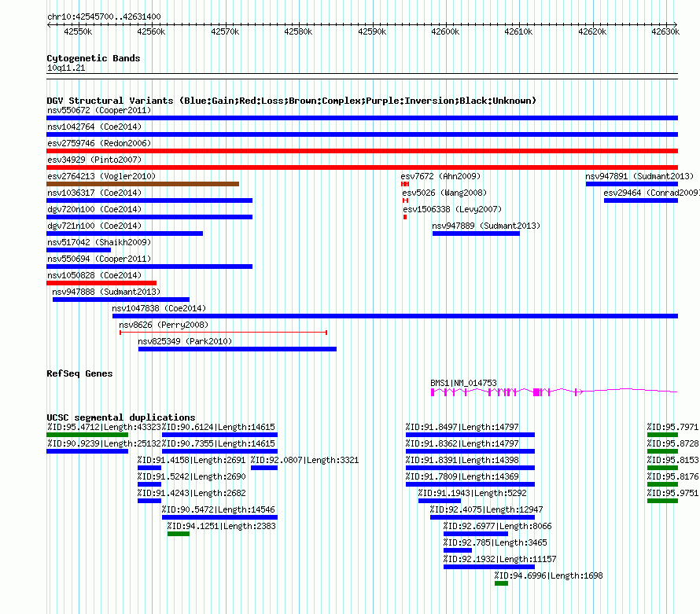700x614 pixels.
Task: Select the duplication %ID:90.9239|Length:25132
Action: coord(104,443)
